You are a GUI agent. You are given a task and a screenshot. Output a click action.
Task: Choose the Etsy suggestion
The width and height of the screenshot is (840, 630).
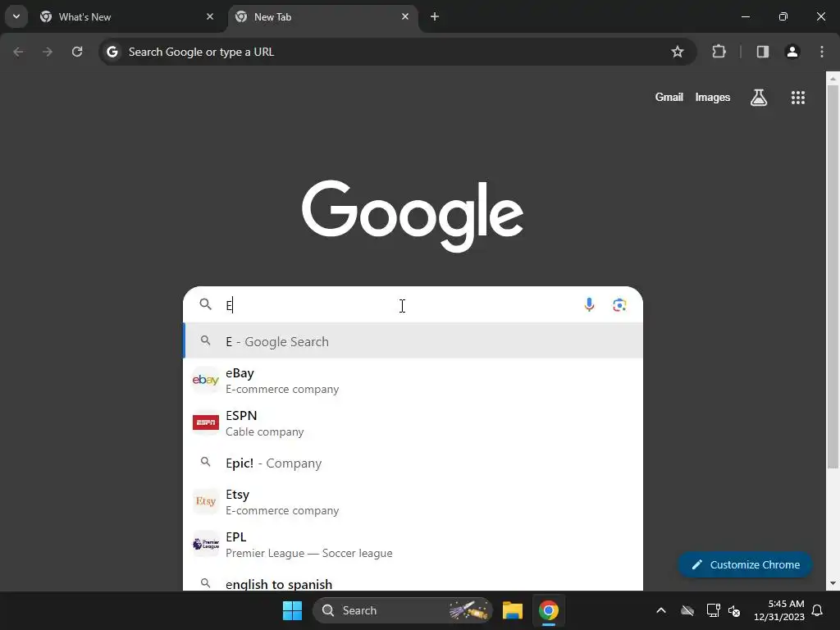(413, 502)
